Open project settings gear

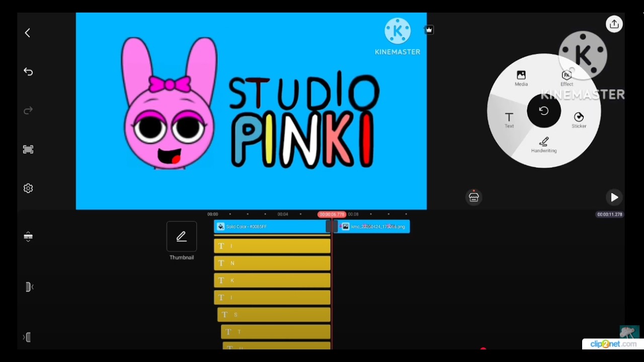click(x=28, y=188)
